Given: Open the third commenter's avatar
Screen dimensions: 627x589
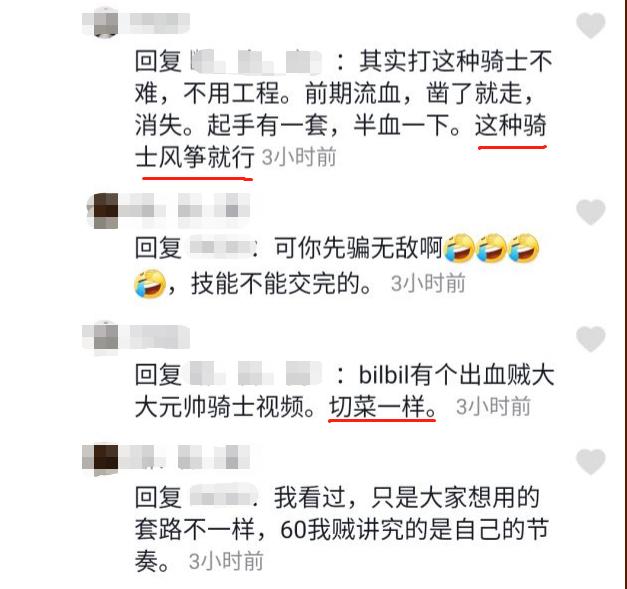Looking at the screenshot, I should point(105,337).
